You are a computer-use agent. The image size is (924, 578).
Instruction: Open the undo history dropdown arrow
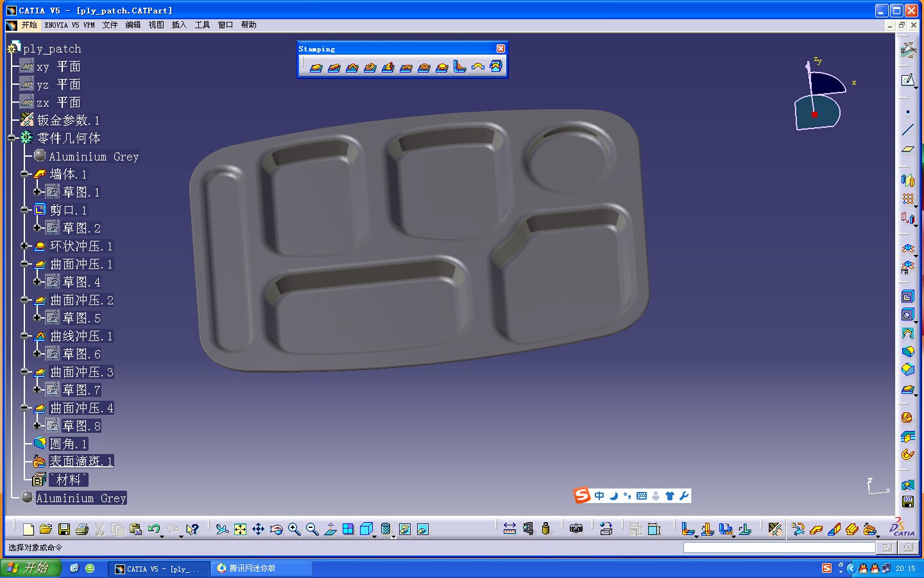pyautogui.click(x=162, y=536)
